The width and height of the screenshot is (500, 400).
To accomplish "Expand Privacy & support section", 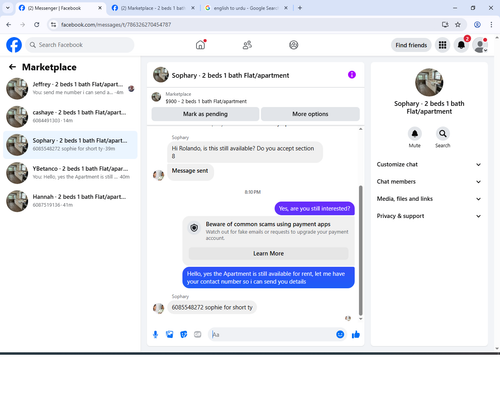I will pos(429,216).
